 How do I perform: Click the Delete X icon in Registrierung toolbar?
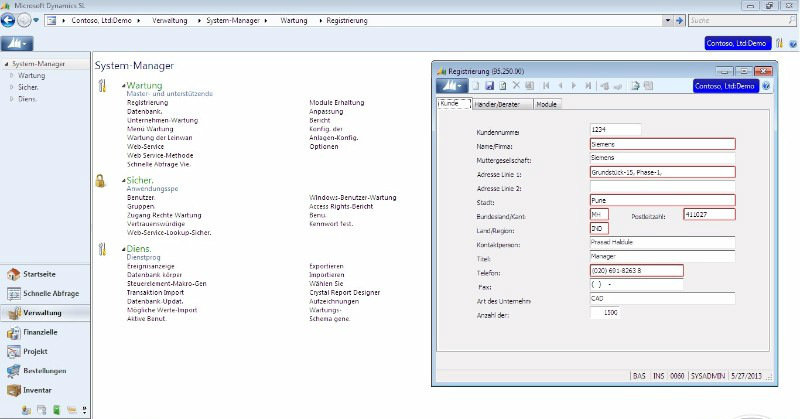[x=516, y=86]
